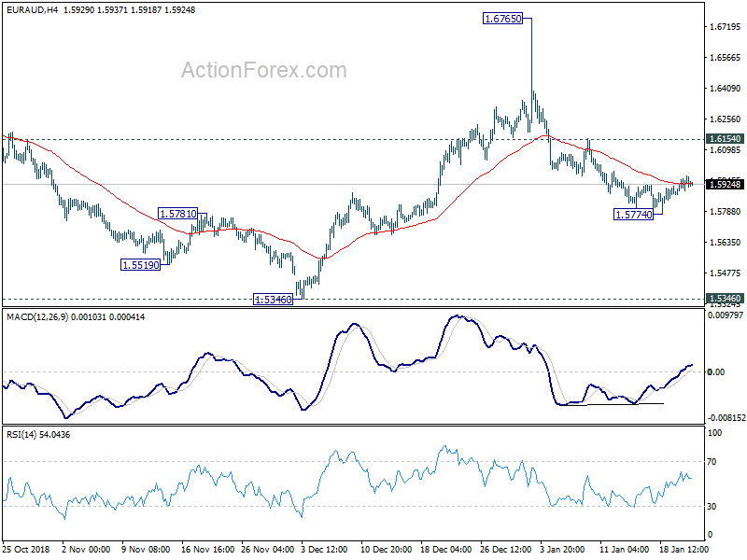Click the 10 Dec 20:00 date label

tap(387, 549)
